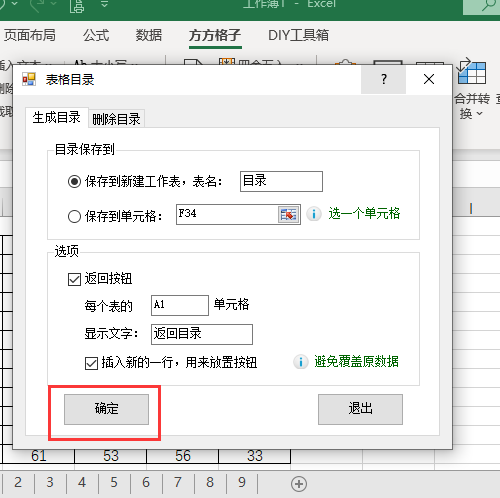Switch to sheet tab 2
500x498 pixels.
18,482
